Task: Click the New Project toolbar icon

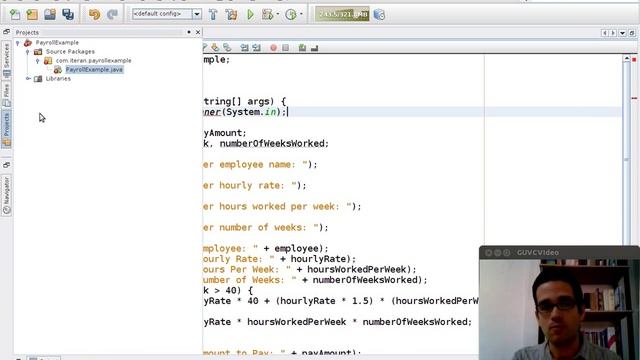Action: click(x=32, y=15)
